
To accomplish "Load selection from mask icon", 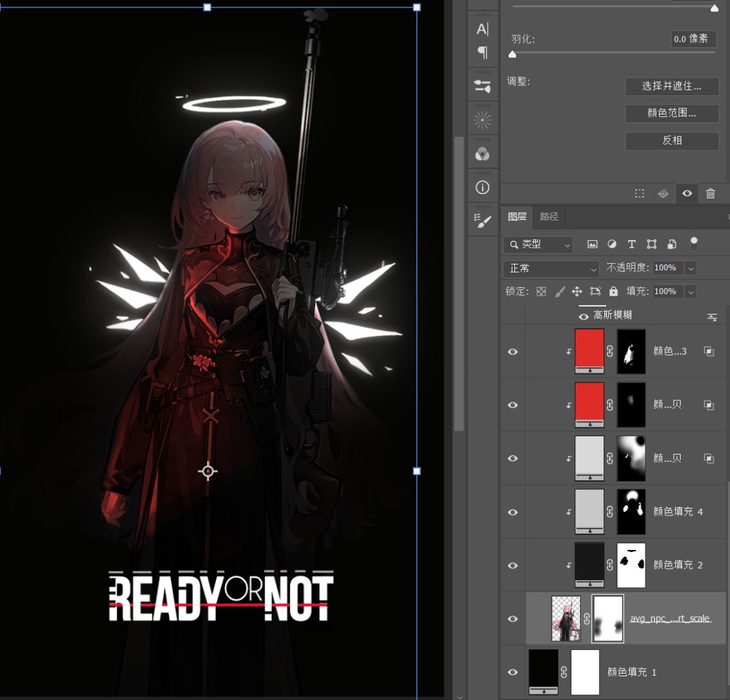I will [x=639, y=193].
